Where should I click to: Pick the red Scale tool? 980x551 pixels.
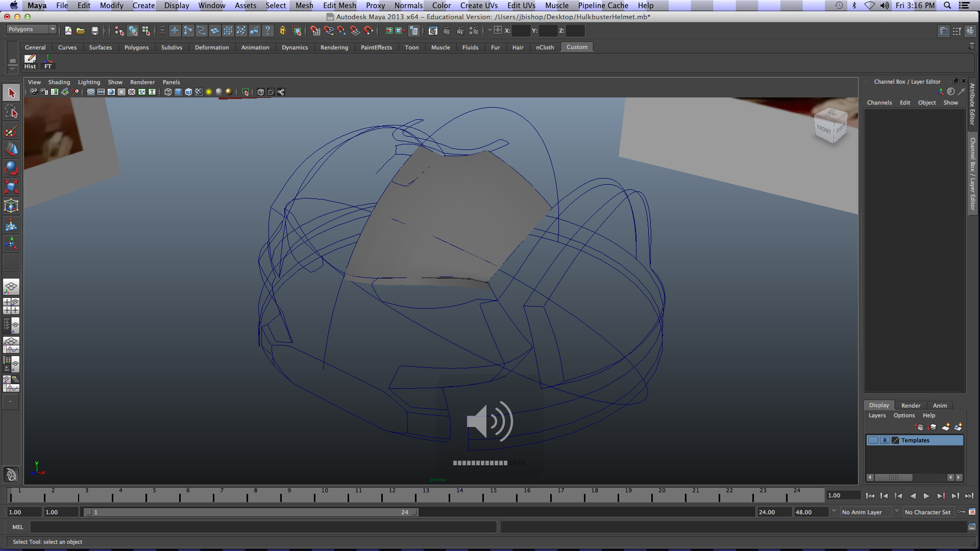point(11,187)
